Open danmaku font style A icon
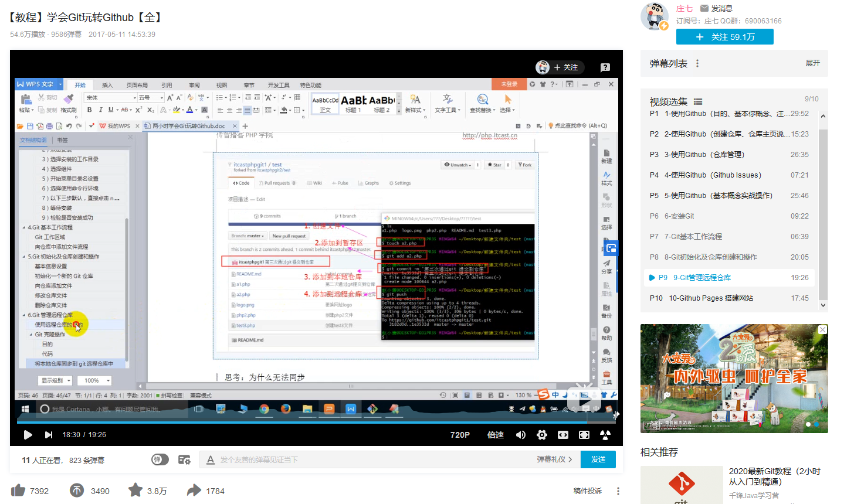This screenshot has height=504, width=854. [211, 460]
